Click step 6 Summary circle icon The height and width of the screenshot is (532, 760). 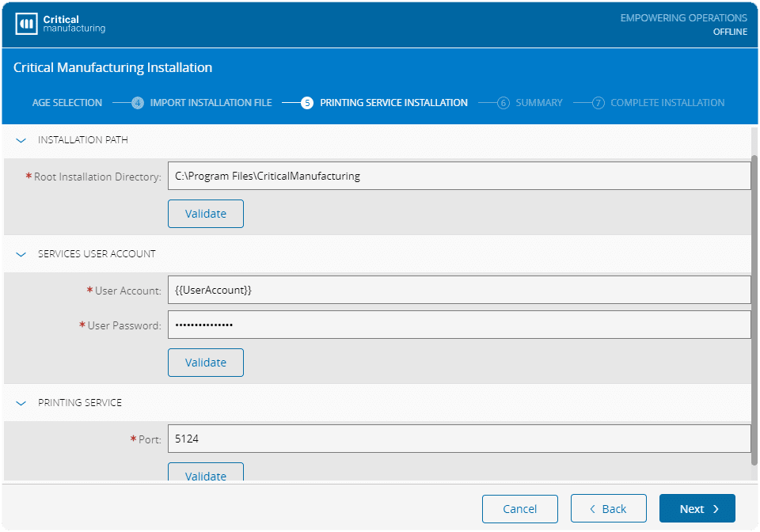(503, 103)
